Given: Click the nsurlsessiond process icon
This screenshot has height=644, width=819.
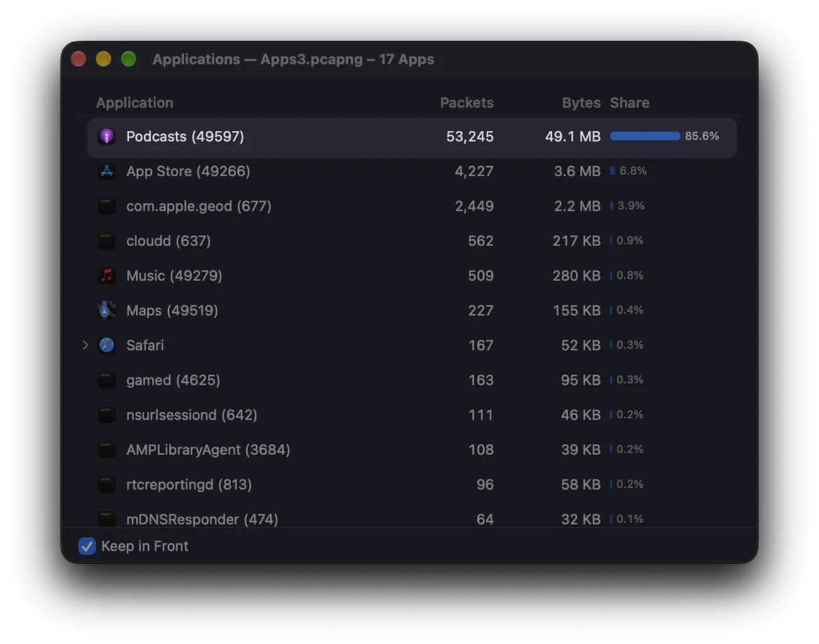Looking at the screenshot, I should pos(106,415).
